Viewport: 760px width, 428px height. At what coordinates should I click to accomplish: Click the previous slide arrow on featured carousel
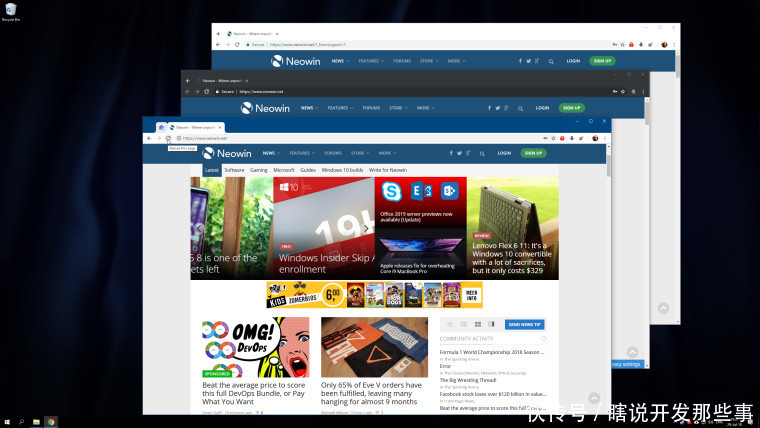pyautogui.click(x=198, y=228)
